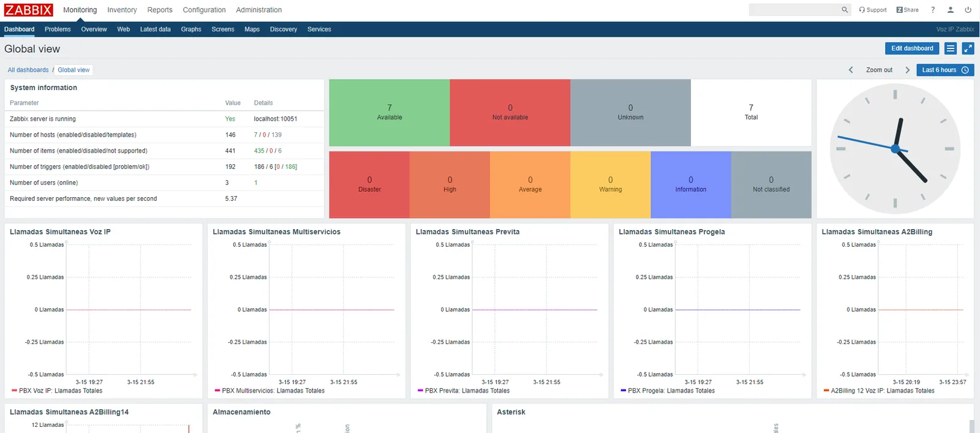This screenshot has width=980, height=433.
Task: Click 'System information' widget title
Action: click(x=43, y=88)
